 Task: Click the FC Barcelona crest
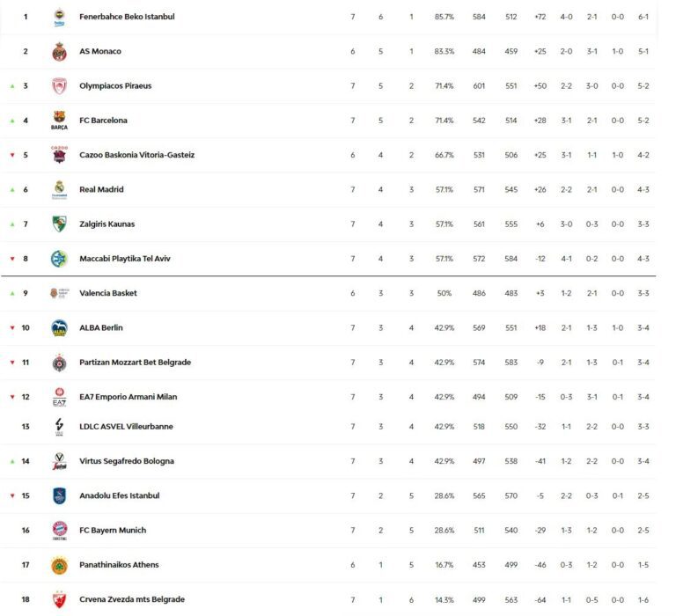point(59,121)
